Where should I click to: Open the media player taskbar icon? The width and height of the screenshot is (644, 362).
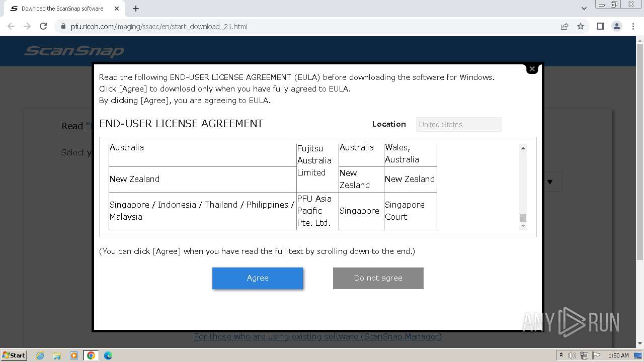pyautogui.click(x=74, y=355)
